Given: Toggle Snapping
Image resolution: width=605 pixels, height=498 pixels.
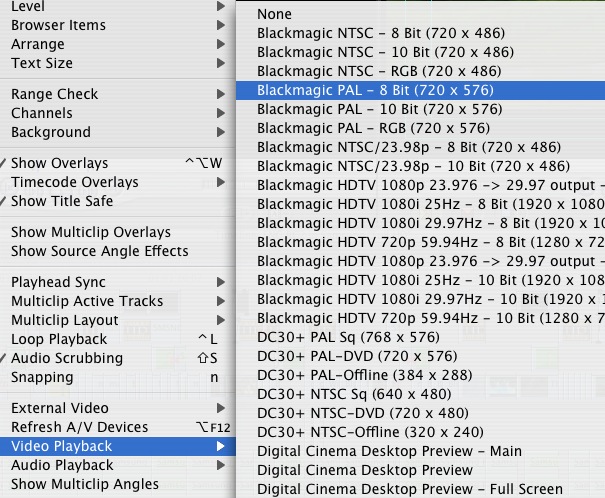Looking at the screenshot, I should pyautogui.click(x=118, y=377).
